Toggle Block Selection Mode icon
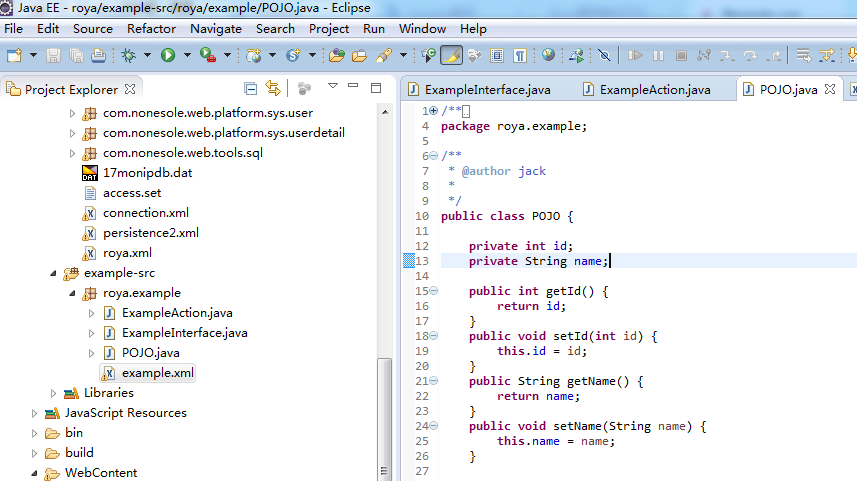The height and width of the screenshot is (481, 857). (497, 55)
